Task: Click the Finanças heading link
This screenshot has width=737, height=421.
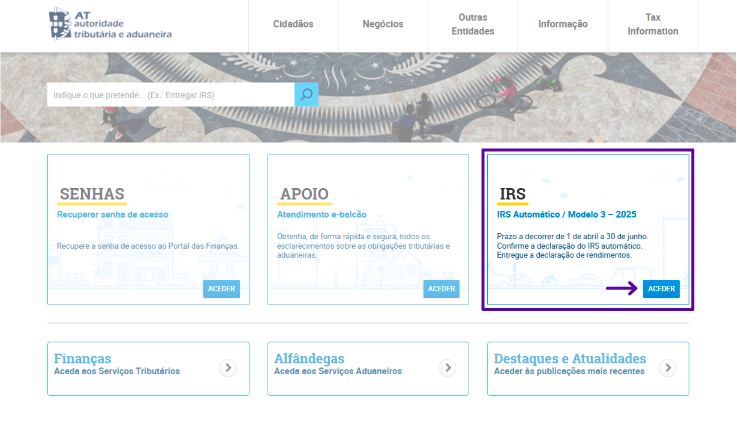Action: point(82,359)
